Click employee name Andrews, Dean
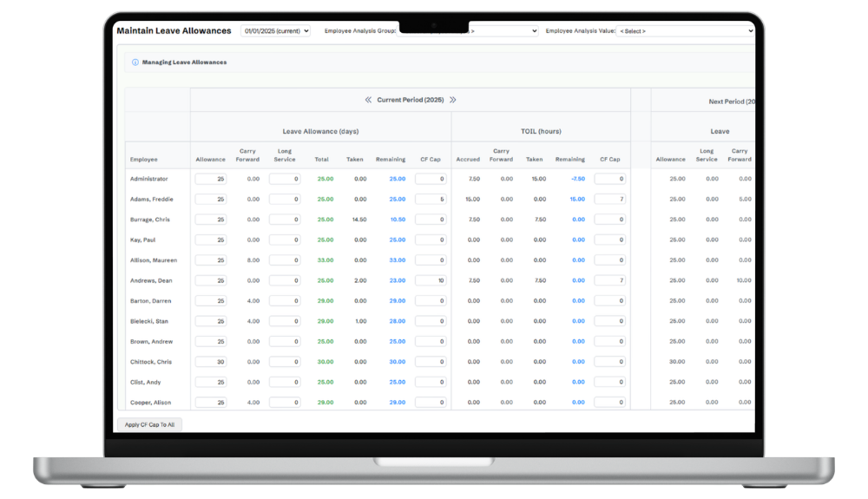The image size is (868, 499). pos(151,280)
